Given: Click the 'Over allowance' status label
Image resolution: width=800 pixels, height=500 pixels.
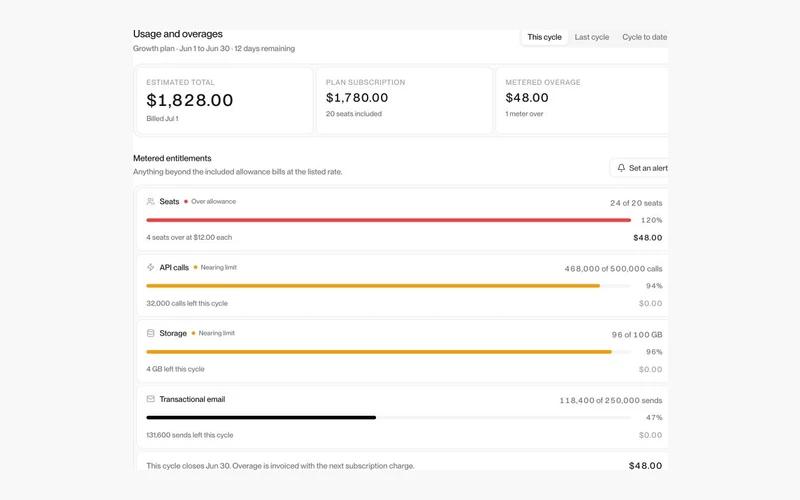Looking at the screenshot, I should 213,202.
